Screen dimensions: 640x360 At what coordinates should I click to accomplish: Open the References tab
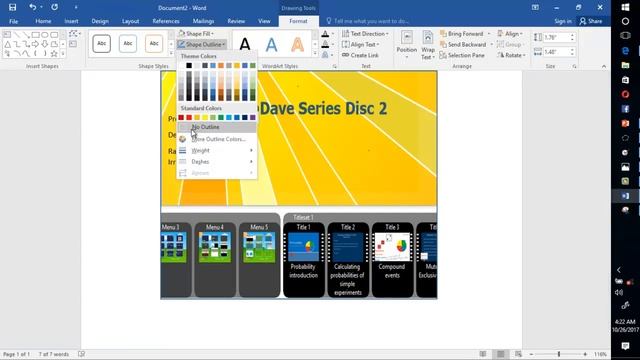tap(166, 21)
